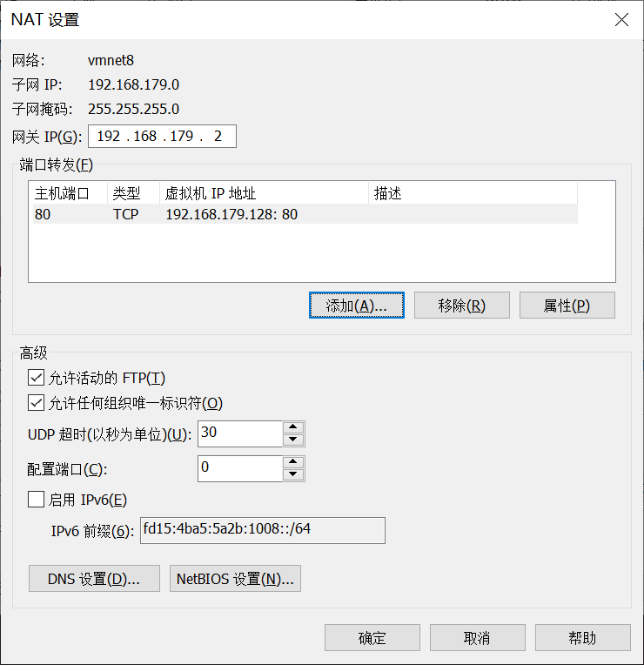Click the IPv6 前缀 input field
This screenshot has height=665, width=644.
coord(263,530)
